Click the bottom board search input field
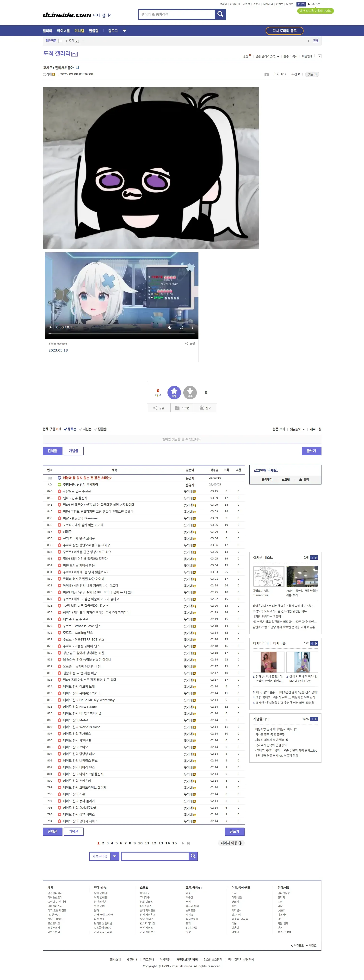The height and width of the screenshot is (980, 364). pos(155,856)
